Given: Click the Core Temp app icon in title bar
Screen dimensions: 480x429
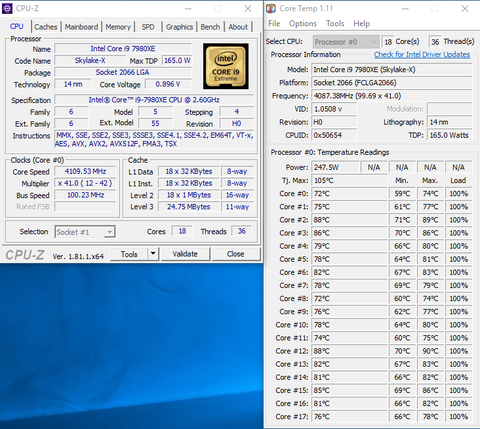Looking at the screenshot, I should 271,8.
